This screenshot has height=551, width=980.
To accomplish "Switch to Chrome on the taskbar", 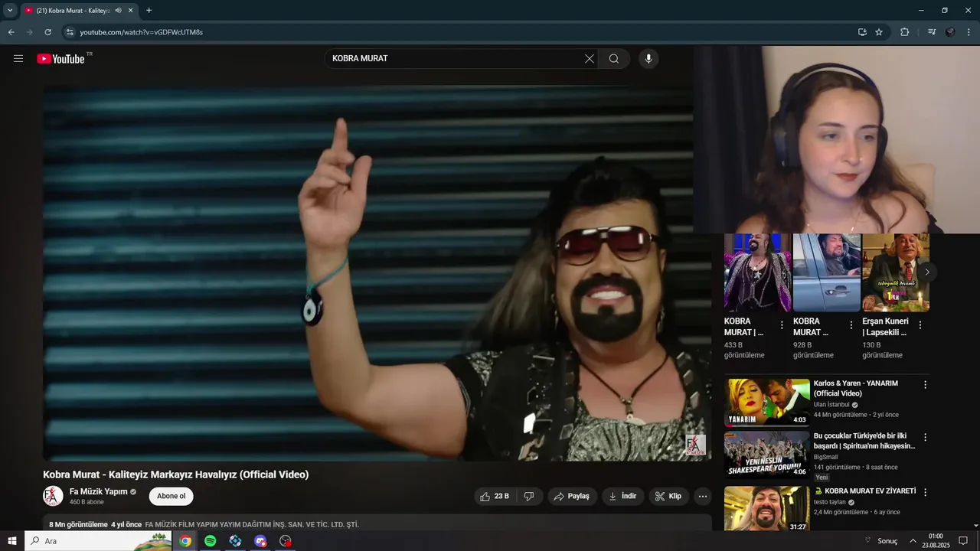I will [185, 541].
